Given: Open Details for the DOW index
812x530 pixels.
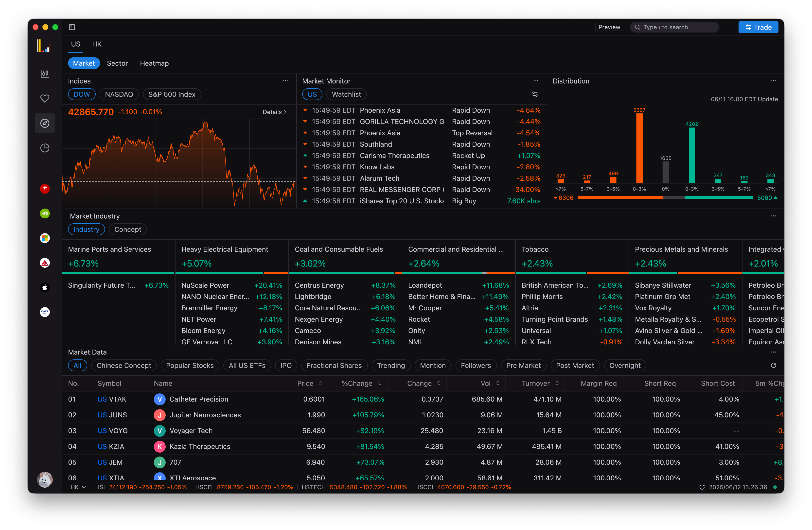Looking at the screenshot, I should pyautogui.click(x=274, y=112).
